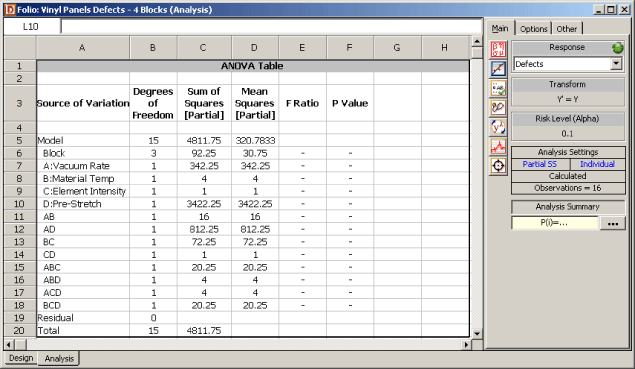Viewport: 635px width, 369px height.
Task: Click the ANOVA Table title cell
Action: point(253,66)
